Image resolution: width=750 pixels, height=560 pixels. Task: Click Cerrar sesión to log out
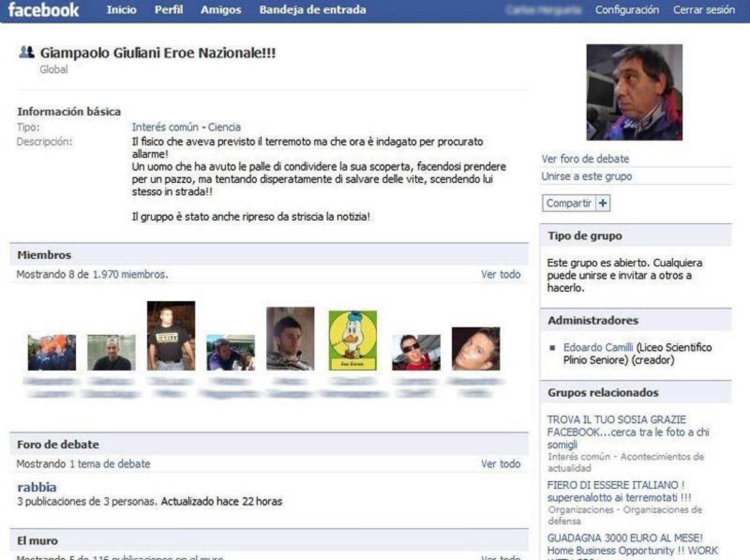coord(704,10)
